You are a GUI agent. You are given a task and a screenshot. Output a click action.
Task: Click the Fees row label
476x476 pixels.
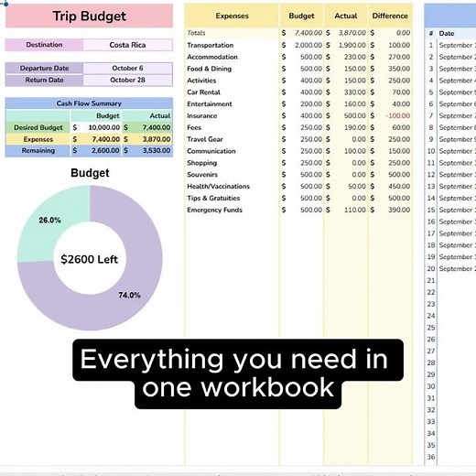[194, 127]
